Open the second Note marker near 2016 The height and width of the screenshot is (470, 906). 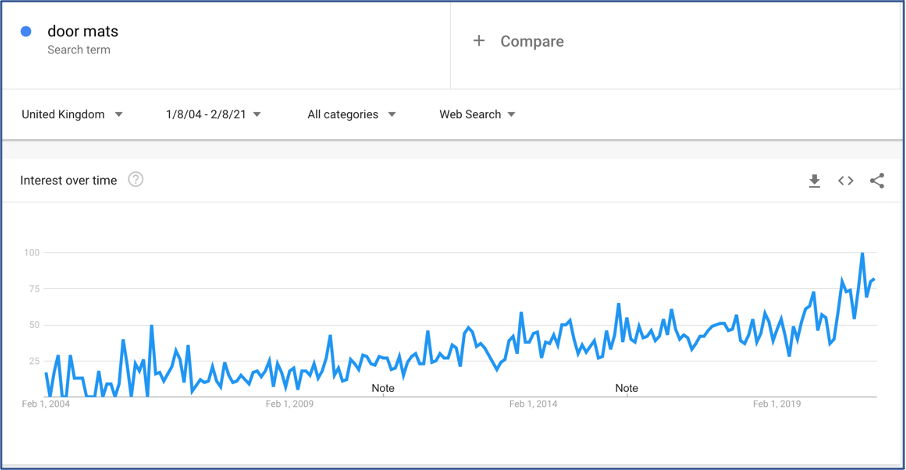tap(626, 388)
